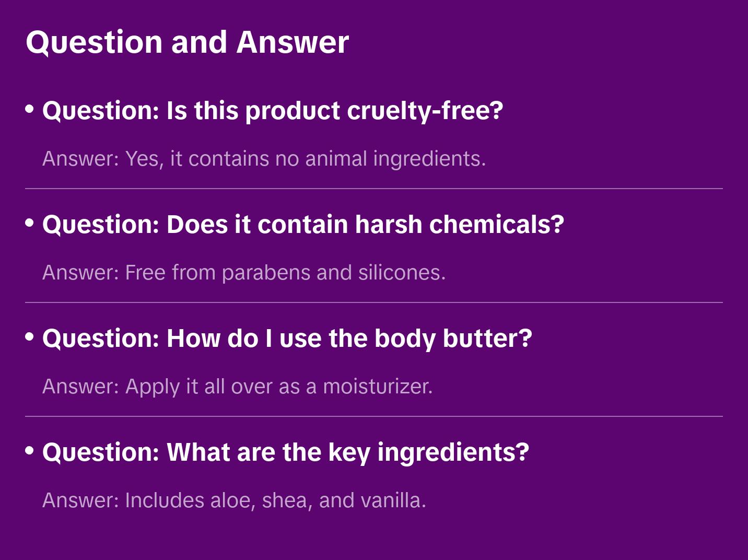748x560 pixels.
Task: Click the divider line below the cruelty-free answer
Action: click(374, 189)
